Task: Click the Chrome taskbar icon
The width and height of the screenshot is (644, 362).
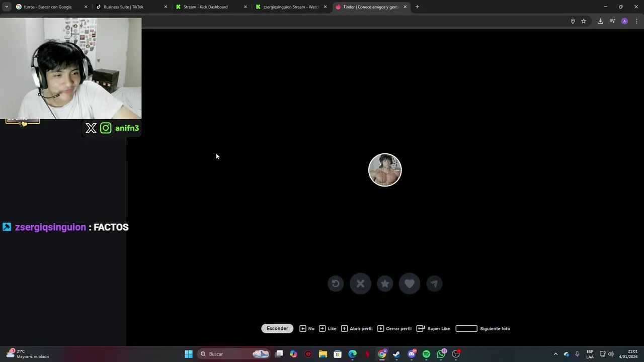Action: (x=382, y=354)
